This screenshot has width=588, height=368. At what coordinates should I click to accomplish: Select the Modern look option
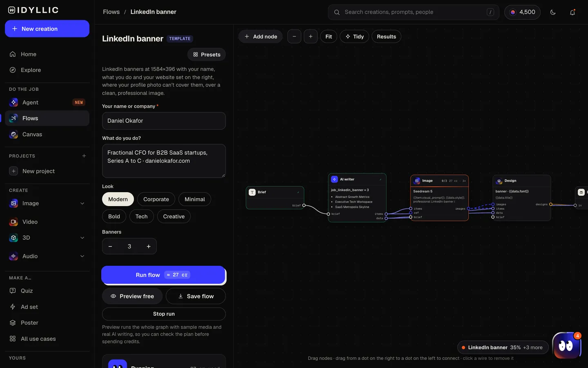(118, 199)
